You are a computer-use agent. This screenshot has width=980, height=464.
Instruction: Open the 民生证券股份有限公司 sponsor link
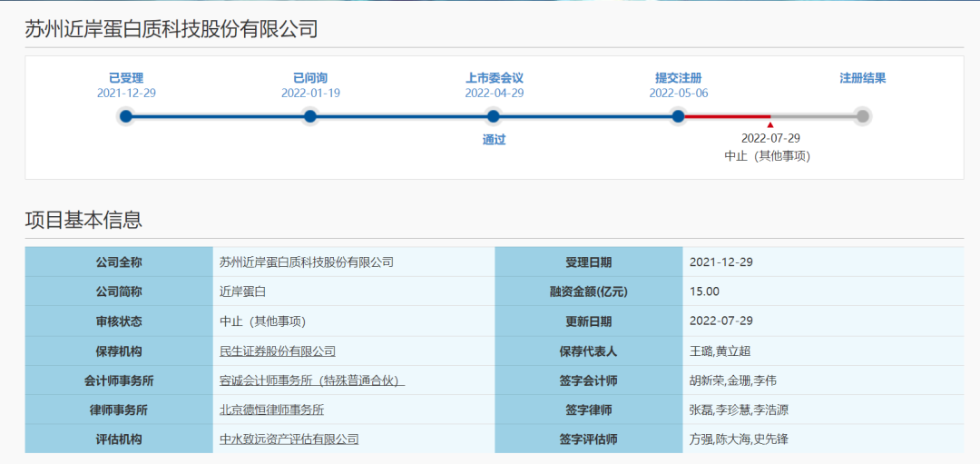(x=278, y=351)
